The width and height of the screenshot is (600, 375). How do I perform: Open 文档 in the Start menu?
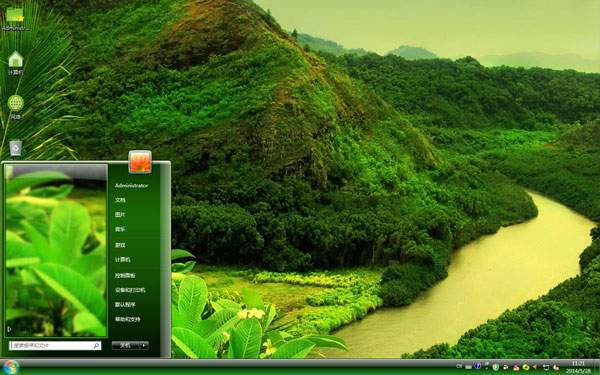click(x=120, y=200)
